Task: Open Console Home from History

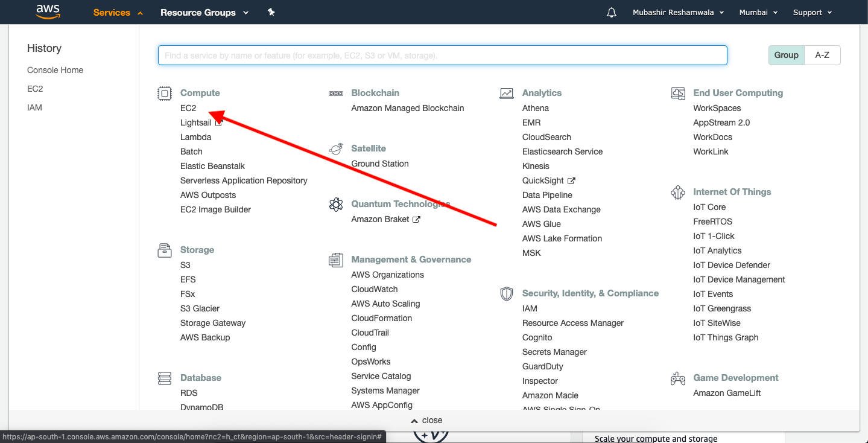Action: point(55,70)
